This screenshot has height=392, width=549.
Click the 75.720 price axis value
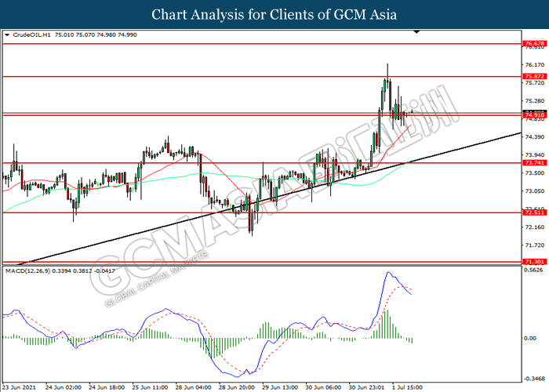click(x=535, y=83)
